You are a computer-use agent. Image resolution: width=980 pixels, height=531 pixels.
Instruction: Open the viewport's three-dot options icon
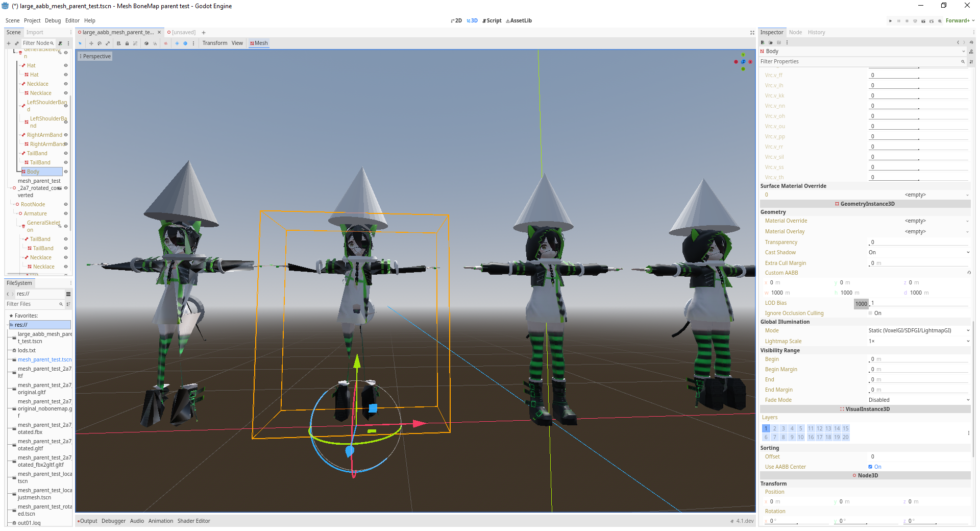click(x=193, y=43)
